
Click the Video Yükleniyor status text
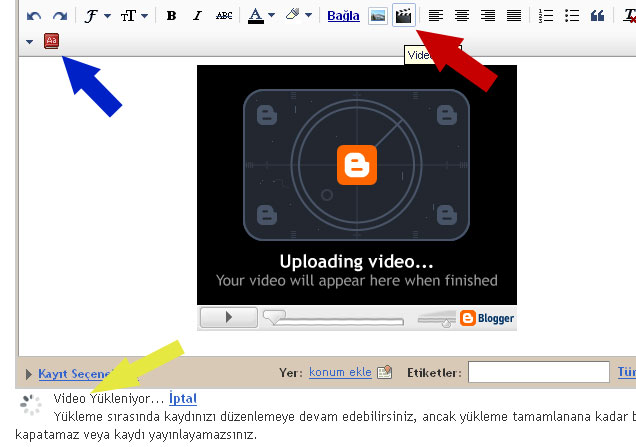click(x=108, y=398)
